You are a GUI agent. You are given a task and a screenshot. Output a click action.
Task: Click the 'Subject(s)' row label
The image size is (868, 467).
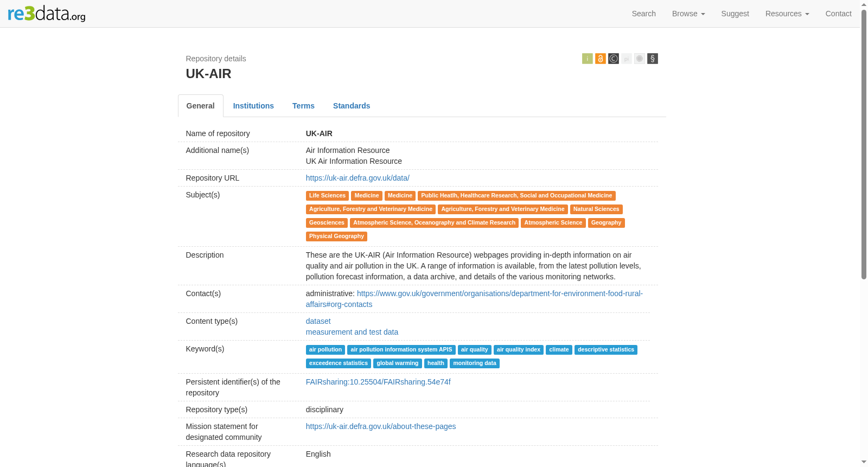pyautogui.click(x=203, y=195)
